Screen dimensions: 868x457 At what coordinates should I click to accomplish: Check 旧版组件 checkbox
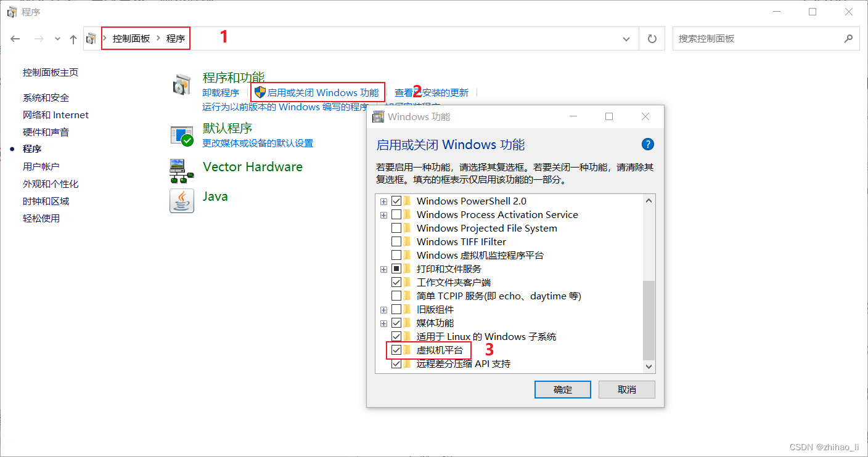(x=396, y=309)
